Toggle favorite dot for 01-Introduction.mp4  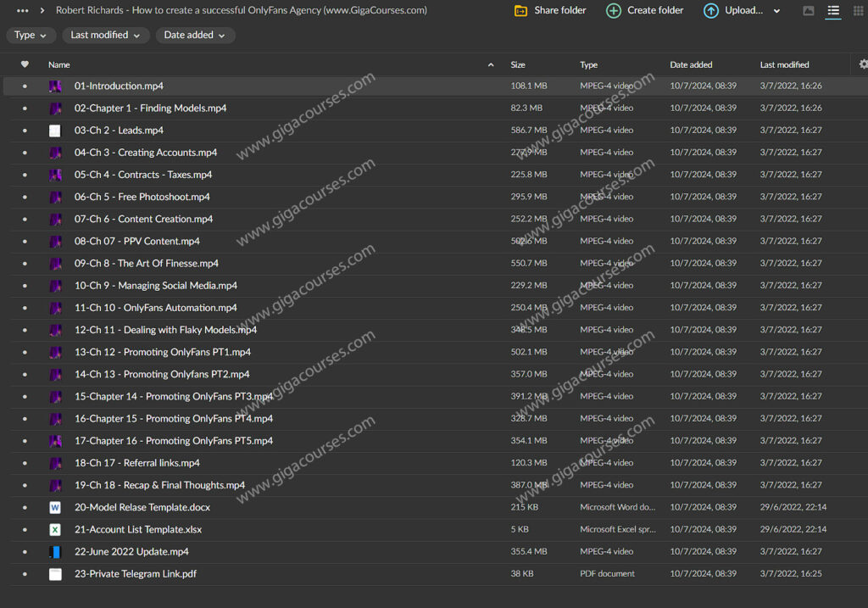[x=25, y=86]
